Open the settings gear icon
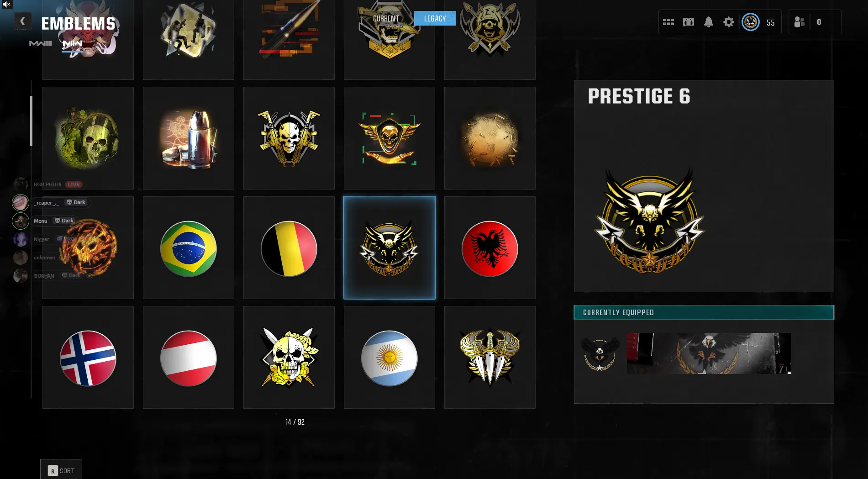868x479 pixels. pyautogui.click(x=728, y=22)
